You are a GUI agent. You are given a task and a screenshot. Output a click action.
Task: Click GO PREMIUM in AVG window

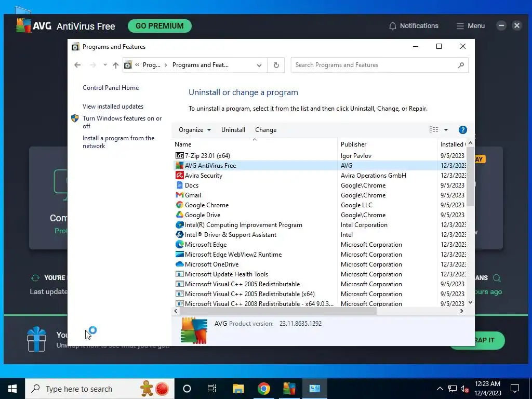click(159, 26)
